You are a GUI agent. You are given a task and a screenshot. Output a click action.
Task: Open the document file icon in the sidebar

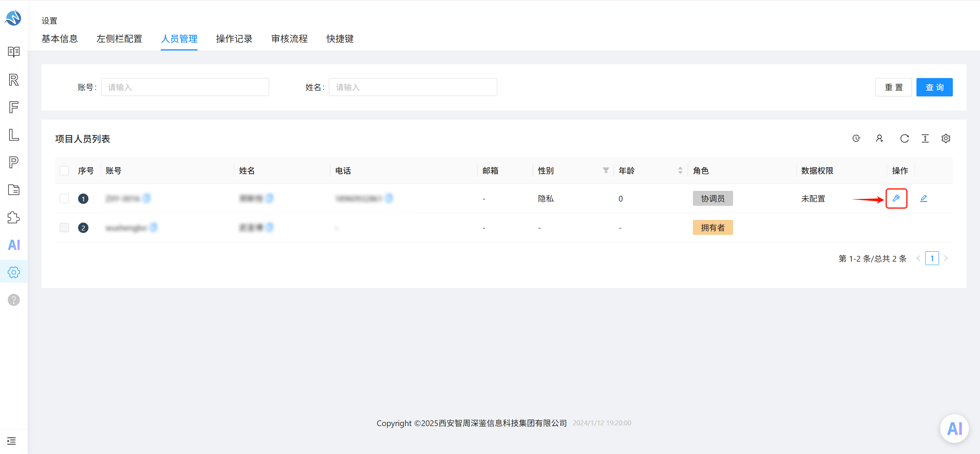click(x=14, y=190)
